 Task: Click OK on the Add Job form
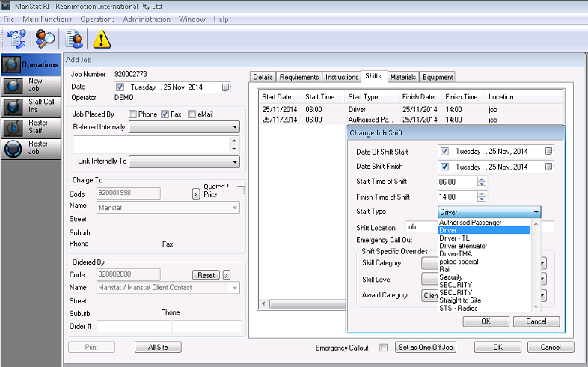point(497,347)
